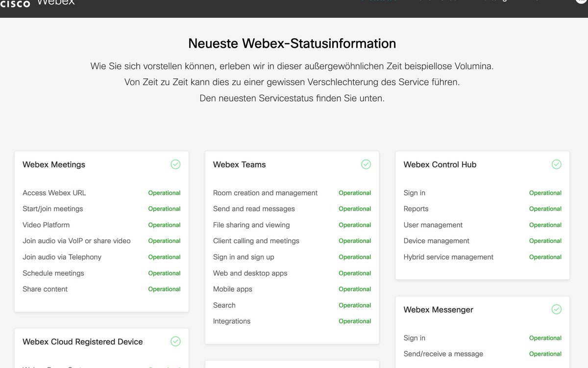Click Operational status for Control Hub Sign in
The image size is (588, 368).
pos(545,193)
